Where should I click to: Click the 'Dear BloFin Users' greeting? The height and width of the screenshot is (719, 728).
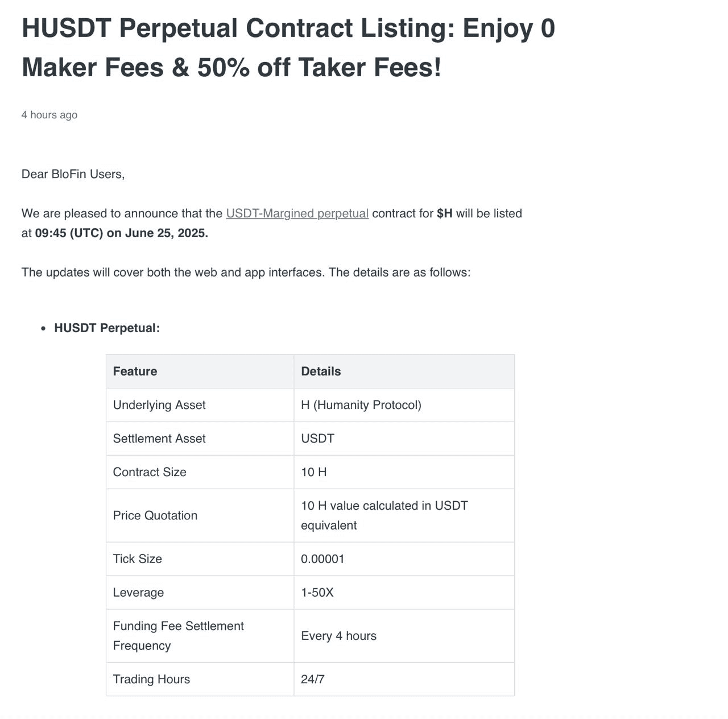pyautogui.click(x=73, y=174)
